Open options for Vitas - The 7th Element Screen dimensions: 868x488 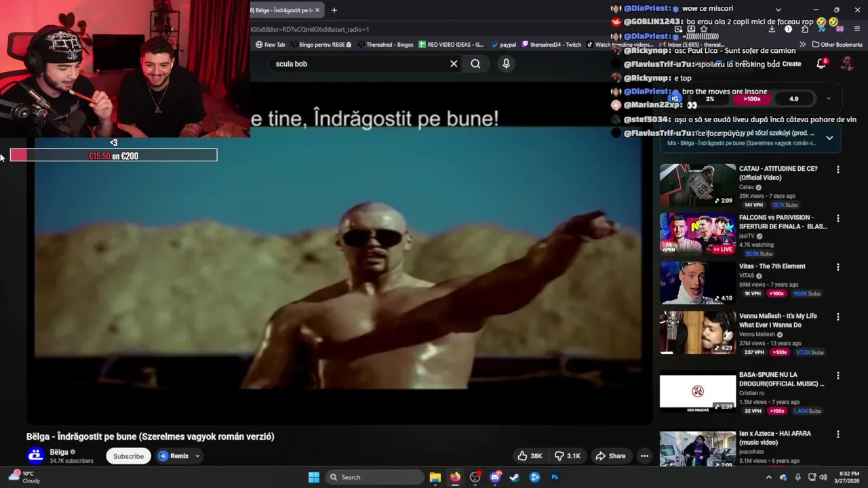838,267
